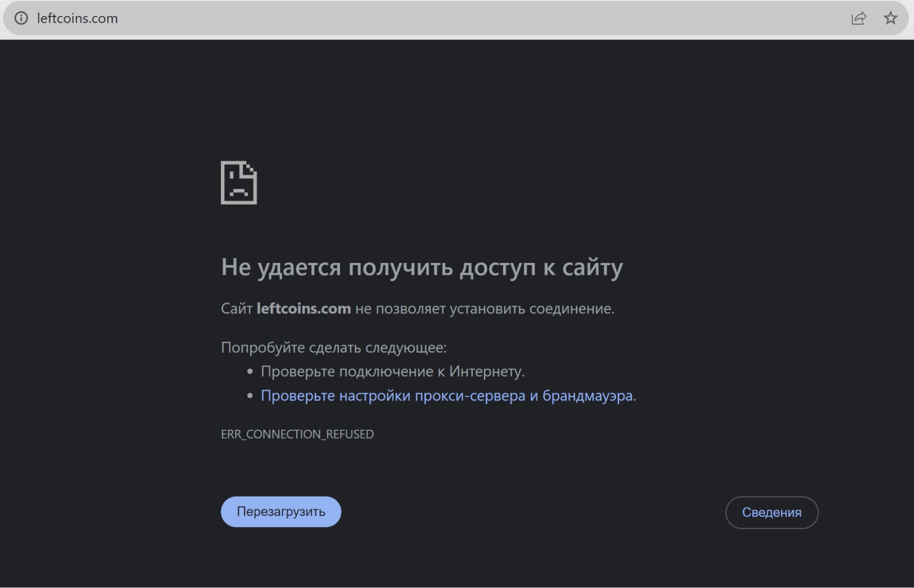The height and width of the screenshot is (588, 914).
Task: Click the share page icon in address bar
Action: pyautogui.click(x=859, y=18)
